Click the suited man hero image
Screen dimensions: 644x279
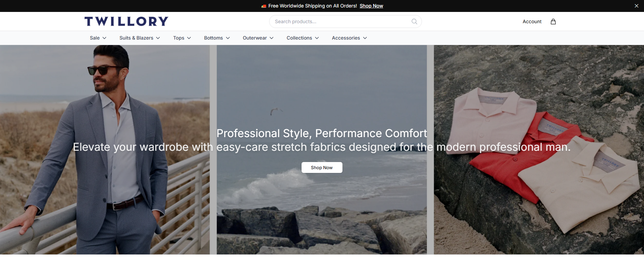pos(105,150)
